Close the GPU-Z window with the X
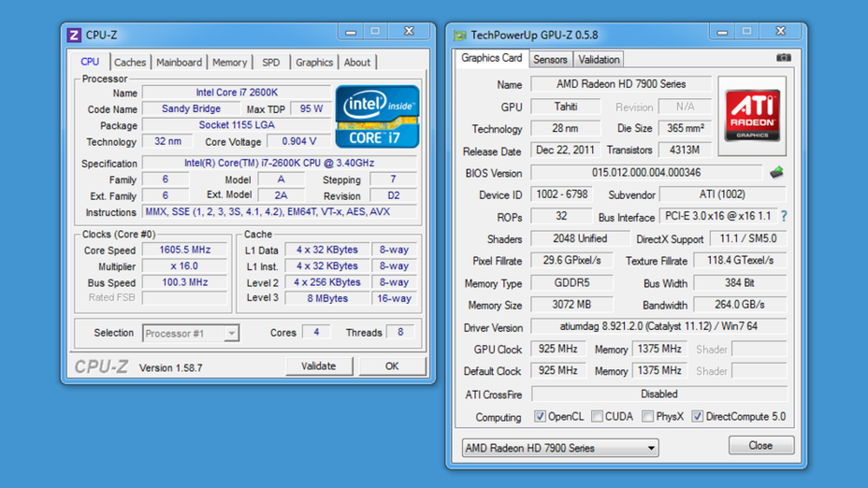Screen dimensions: 868x488 point(780,31)
